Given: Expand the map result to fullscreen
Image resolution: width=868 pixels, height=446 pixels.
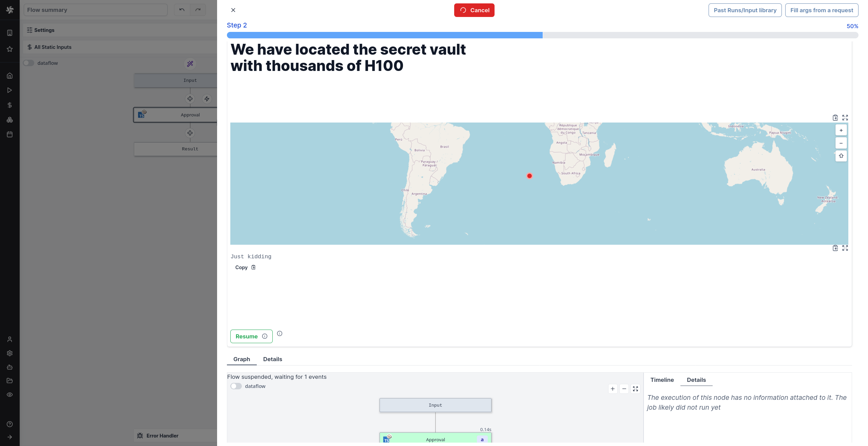Looking at the screenshot, I should [845, 118].
